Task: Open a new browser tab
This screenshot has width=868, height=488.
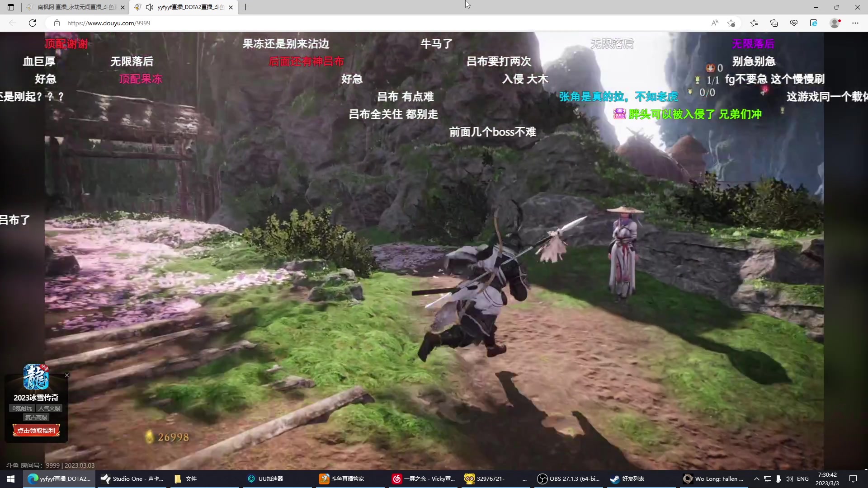Action: (246, 7)
